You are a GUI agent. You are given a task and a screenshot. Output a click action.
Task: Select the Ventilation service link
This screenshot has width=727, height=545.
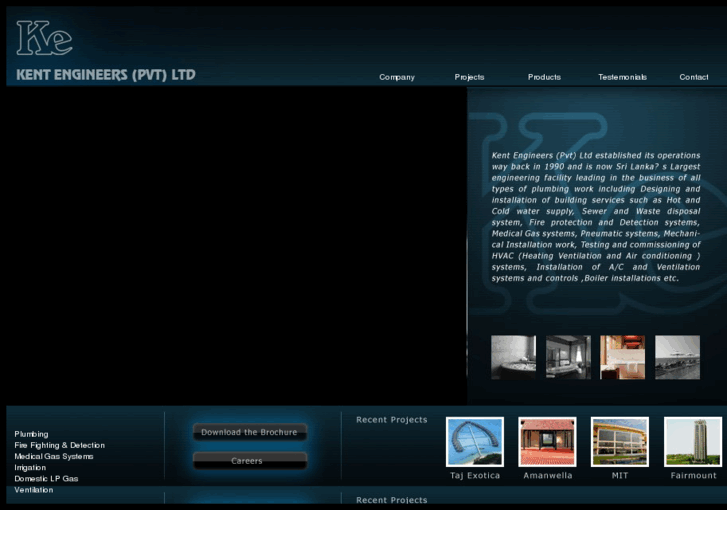tap(34, 490)
